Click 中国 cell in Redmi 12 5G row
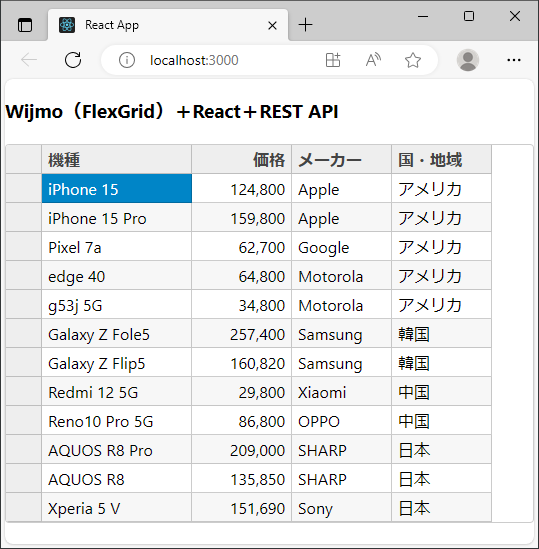Viewport: 539px width, 549px height. (441, 392)
